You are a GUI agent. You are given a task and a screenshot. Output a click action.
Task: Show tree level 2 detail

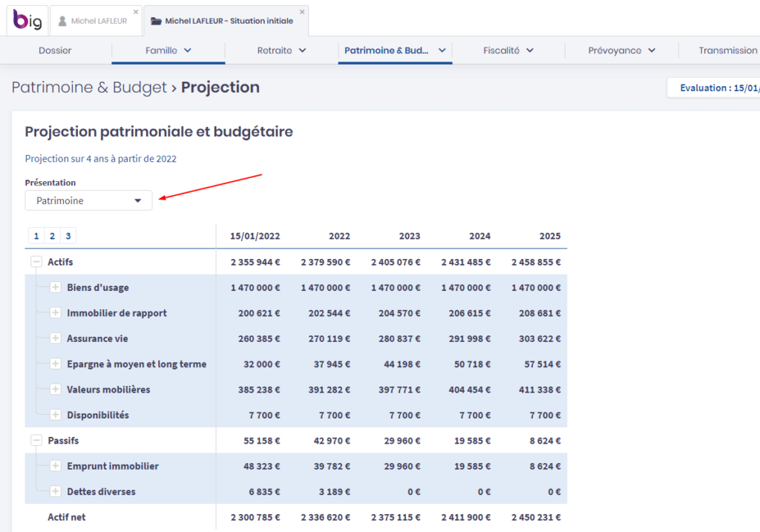[x=52, y=236]
